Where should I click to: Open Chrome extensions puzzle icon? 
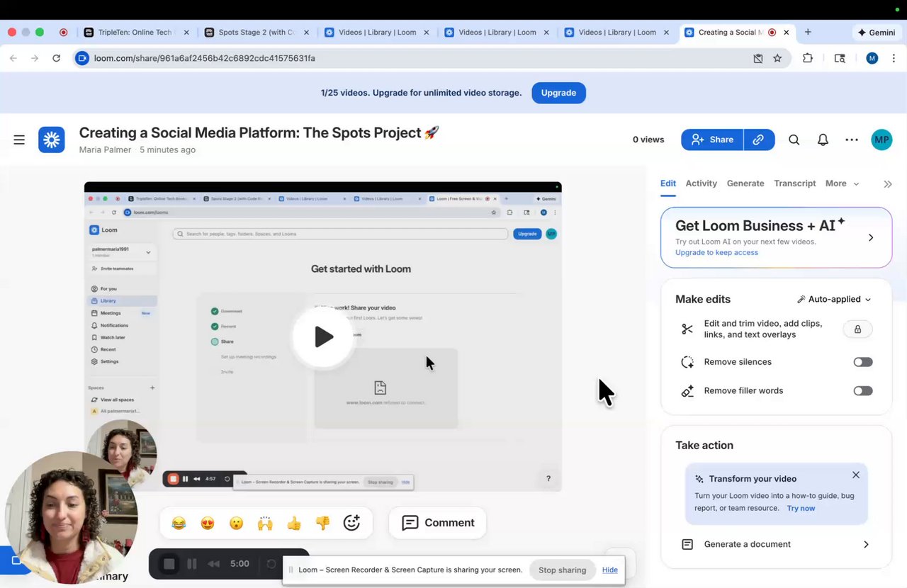click(x=808, y=58)
